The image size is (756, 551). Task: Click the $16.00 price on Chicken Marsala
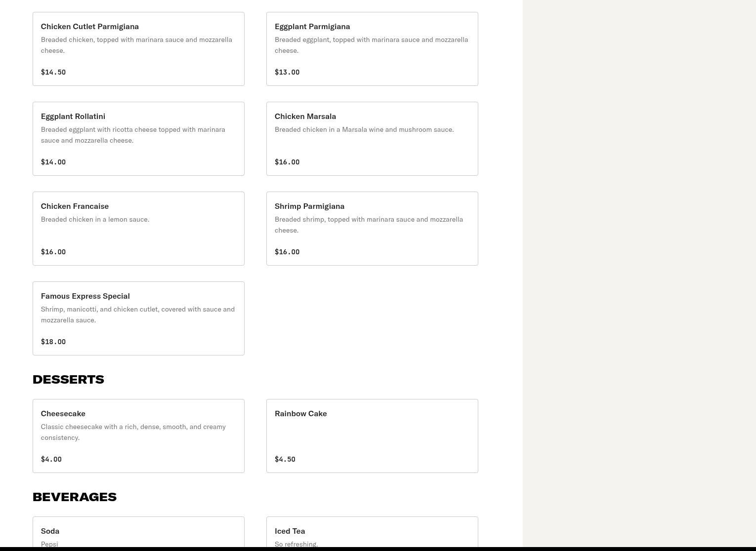click(x=287, y=162)
